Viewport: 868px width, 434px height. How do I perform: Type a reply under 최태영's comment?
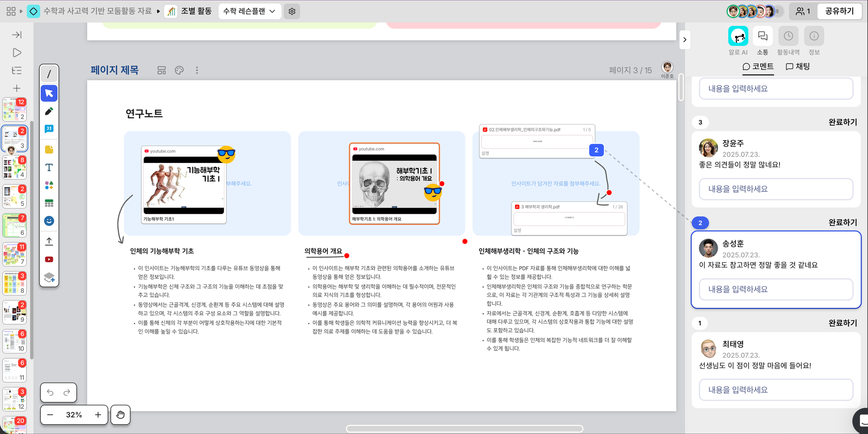coord(776,390)
